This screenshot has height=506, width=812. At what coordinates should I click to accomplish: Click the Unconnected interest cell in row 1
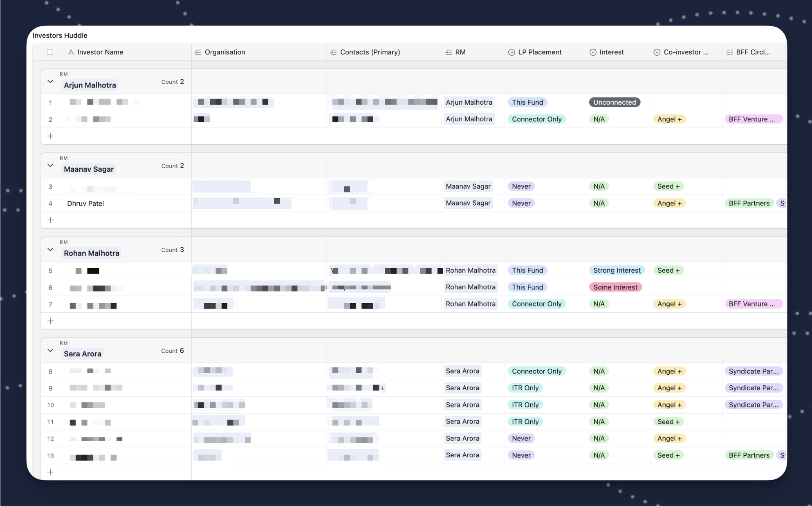pos(614,103)
